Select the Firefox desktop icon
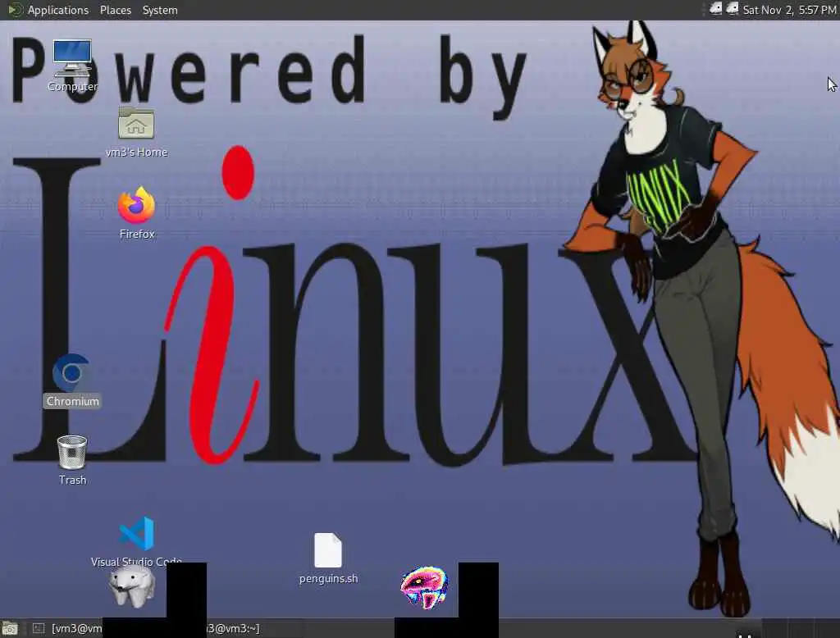This screenshot has height=638, width=840. click(137, 212)
